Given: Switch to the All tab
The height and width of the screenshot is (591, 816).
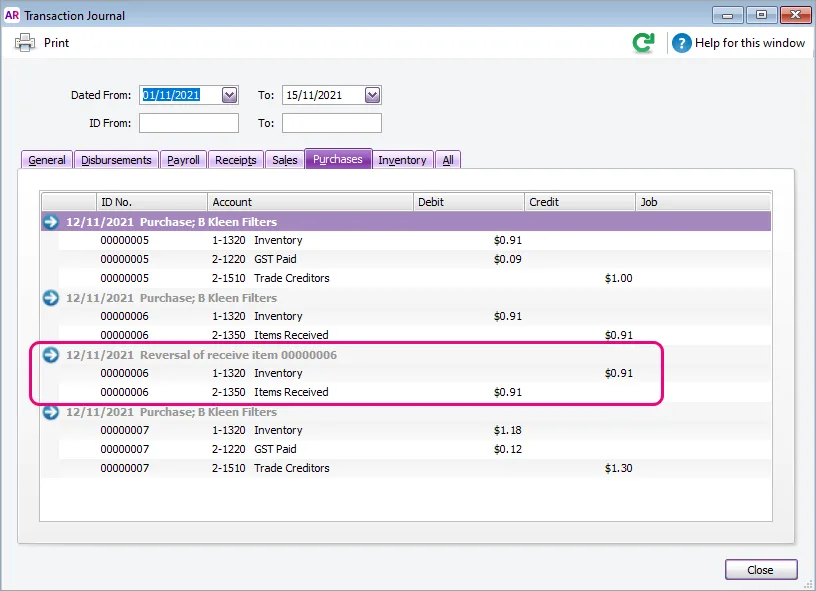Looking at the screenshot, I should (448, 160).
